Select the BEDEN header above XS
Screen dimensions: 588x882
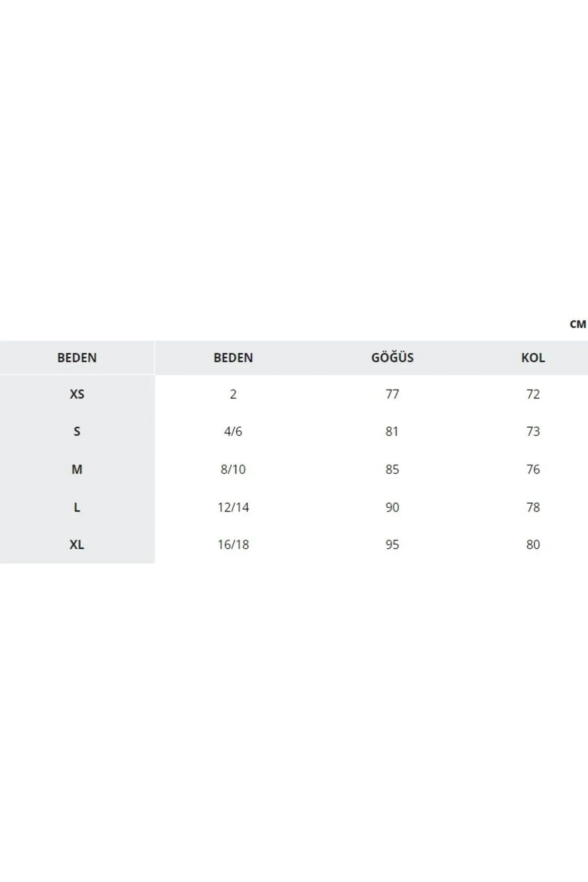point(77,358)
